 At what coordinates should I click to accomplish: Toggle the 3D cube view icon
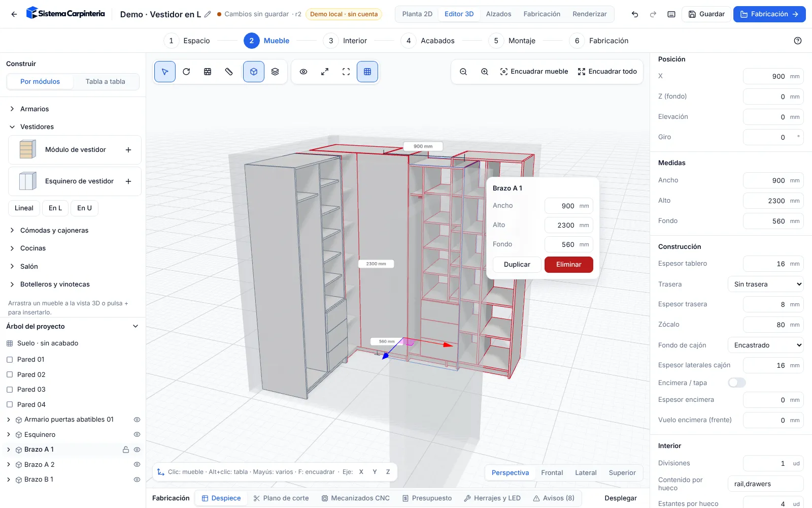(x=254, y=72)
